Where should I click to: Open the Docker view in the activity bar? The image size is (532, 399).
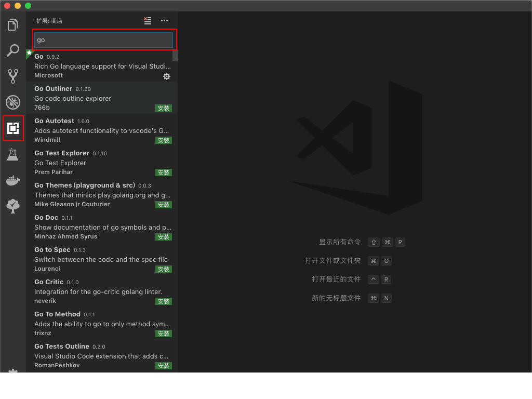point(12,180)
